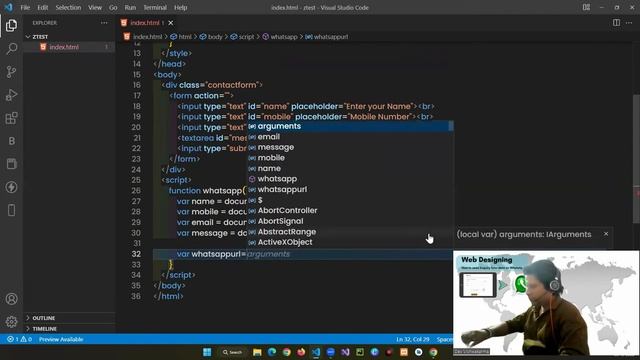Click the split editor right icon

click(x=616, y=23)
